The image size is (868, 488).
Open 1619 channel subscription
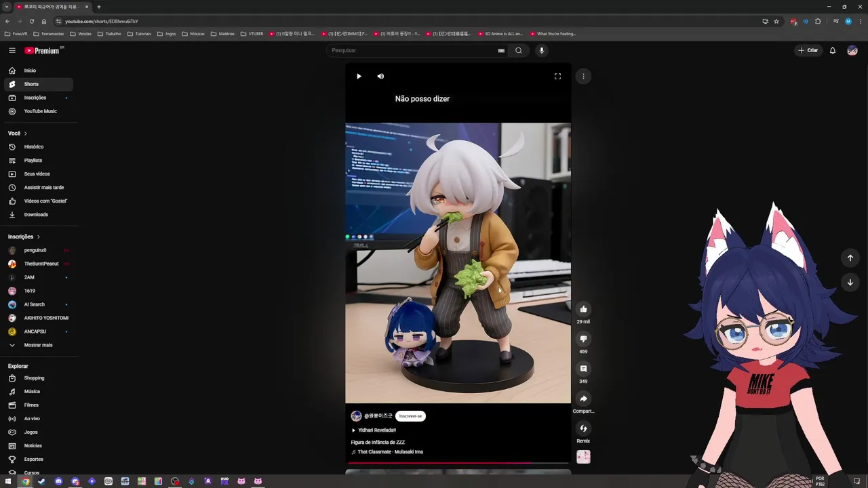(39, 291)
